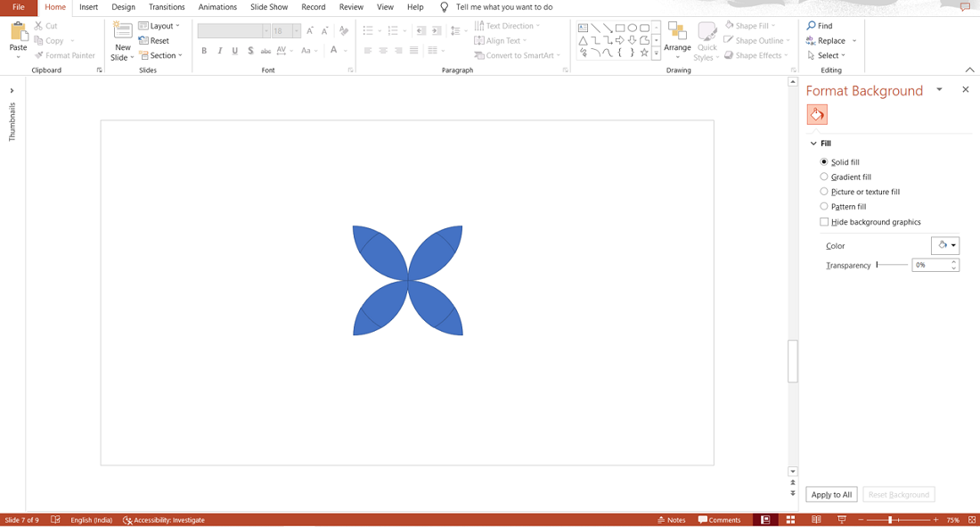Open the background Color dropdown
The image size is (980, 527).
[x=945, y=245]
